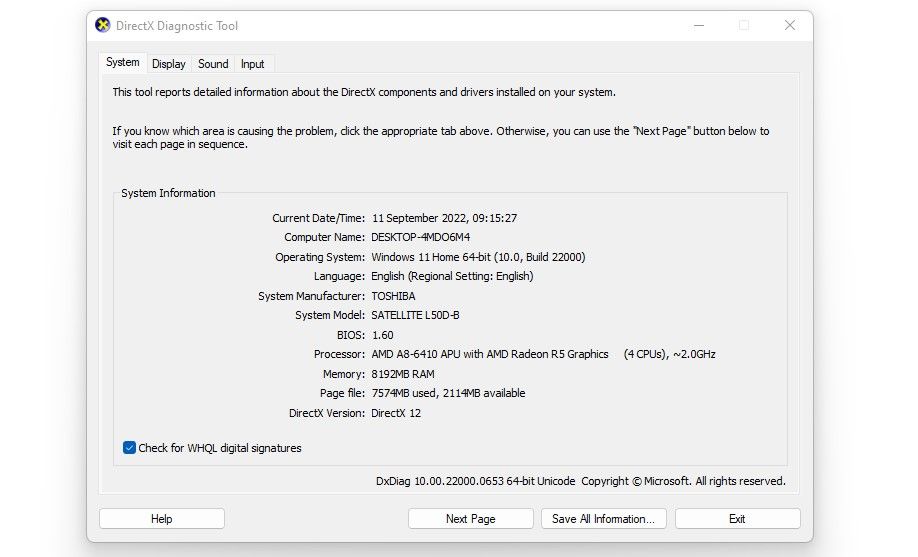Click '7574MB used, 2114MB available' page file value
This screenshot has height=557, width=918.
(448, 394)
